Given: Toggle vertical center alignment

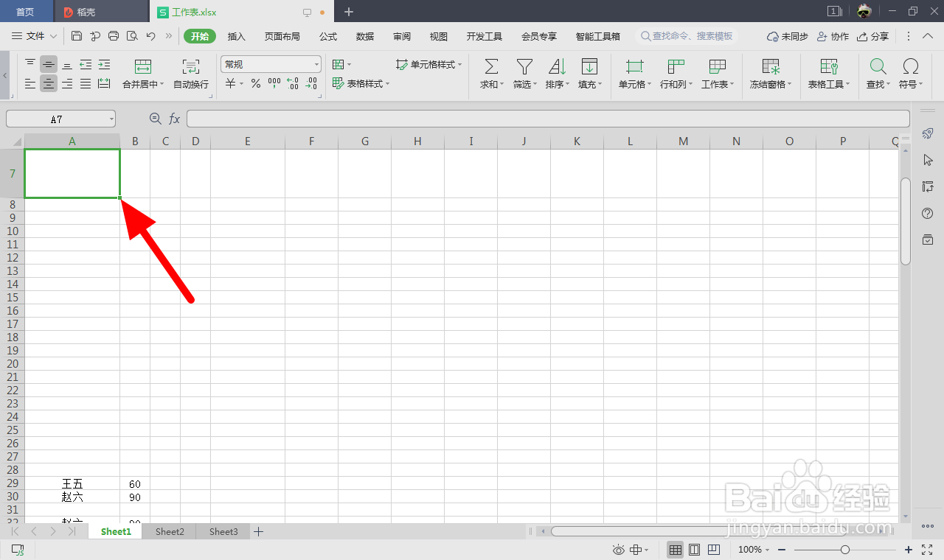Looking at the screenshot, I should [x=49, y=64].
